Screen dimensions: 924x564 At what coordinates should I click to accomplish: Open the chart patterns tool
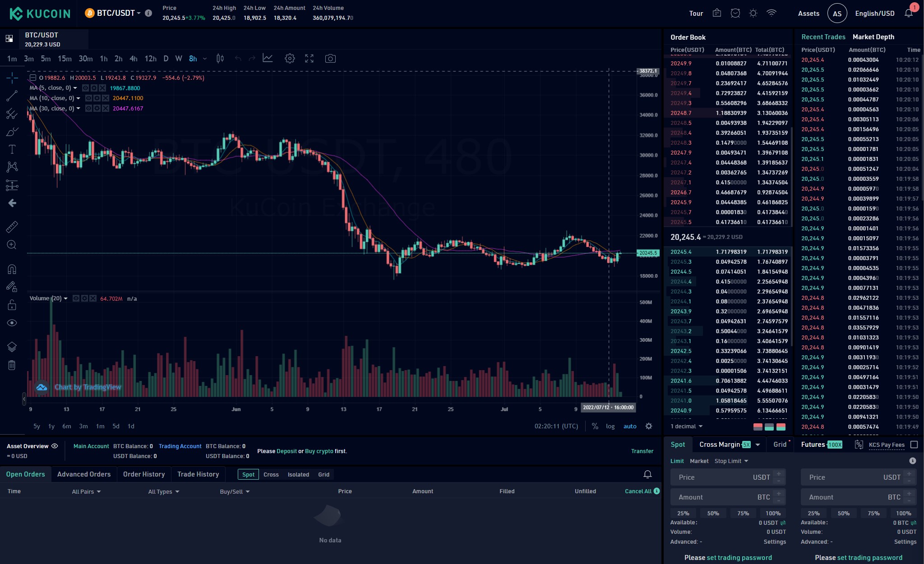click(12, 167)
